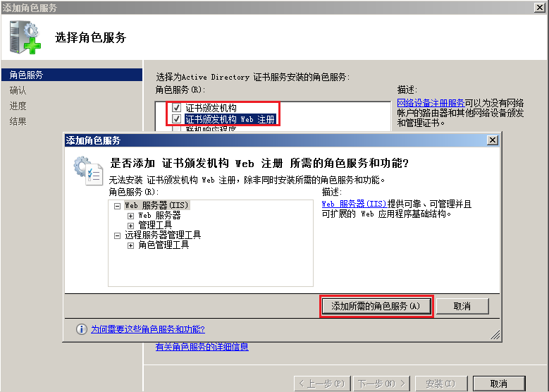The height and width of the screenshot is (392, 549).
Task: Select the 角色管理工具 tree row
Action: click(164, 245)
